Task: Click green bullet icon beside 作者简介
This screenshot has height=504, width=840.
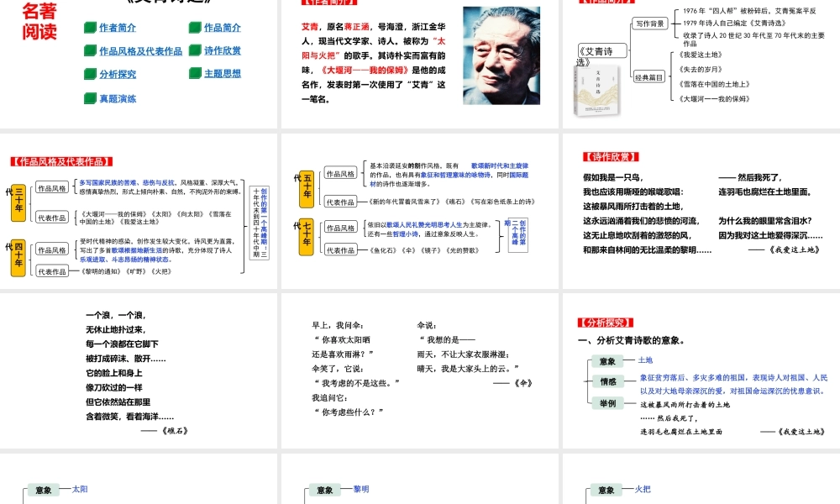Action: pyautogui.click(x=90, y=28)
